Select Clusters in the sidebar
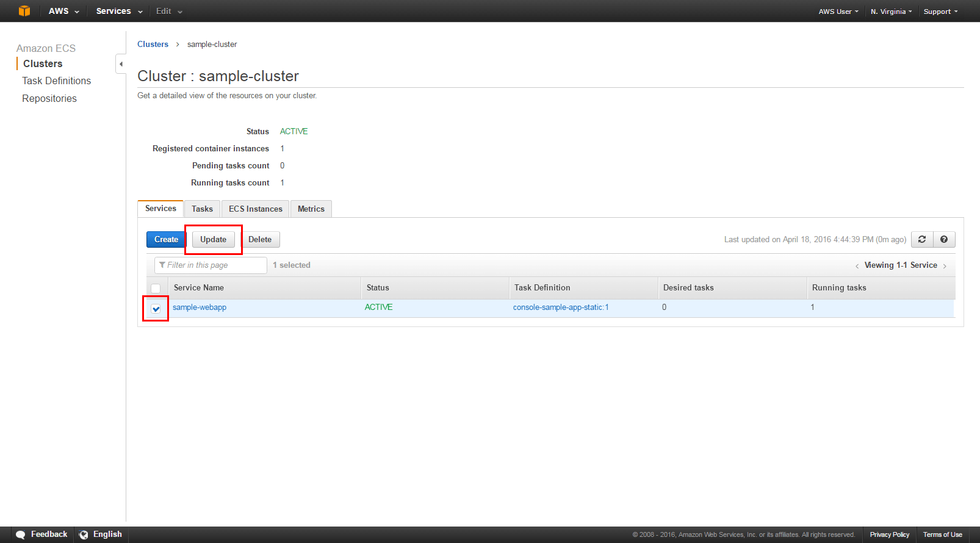The width and height of the screenshot is (980, 543). pos(43,63)
